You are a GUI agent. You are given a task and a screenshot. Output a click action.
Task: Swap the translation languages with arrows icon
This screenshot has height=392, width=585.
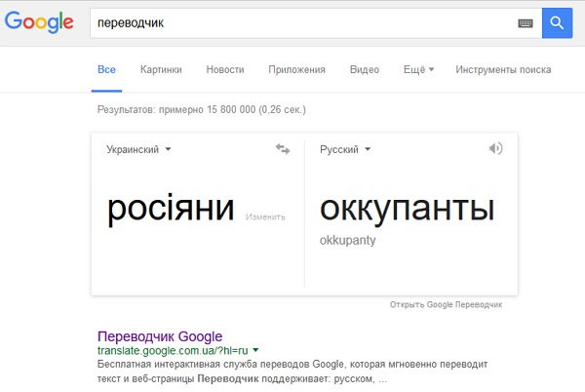coord(283,149)
